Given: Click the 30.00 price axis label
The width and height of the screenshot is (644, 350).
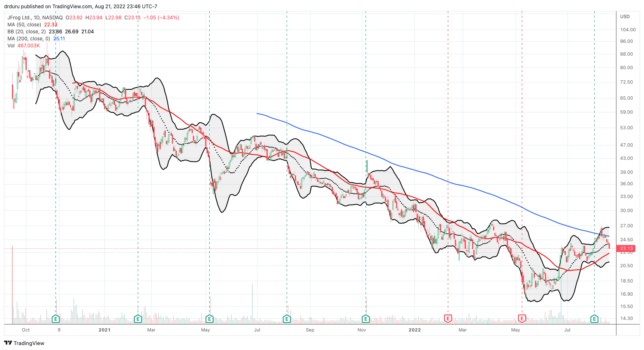Looking at the screenshot, I should point(626,211).
